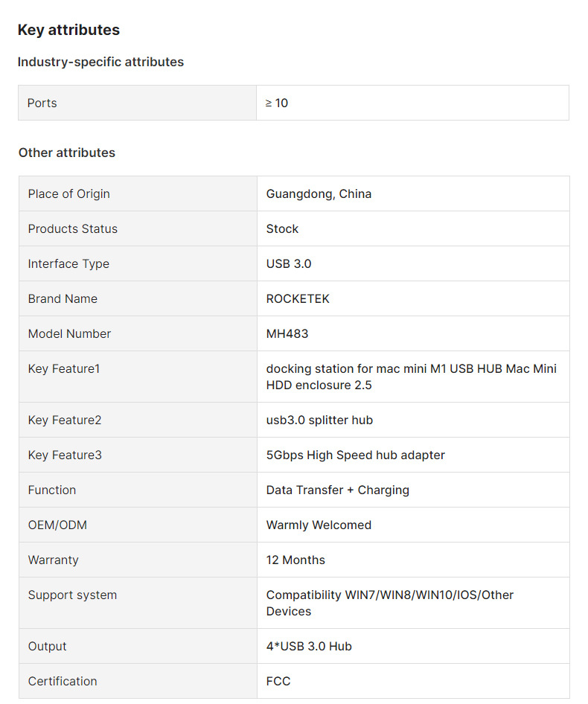Screen dimensions: 588x704
Task: Click the Other attributes subheading
Action: click(x=67, y=153)
